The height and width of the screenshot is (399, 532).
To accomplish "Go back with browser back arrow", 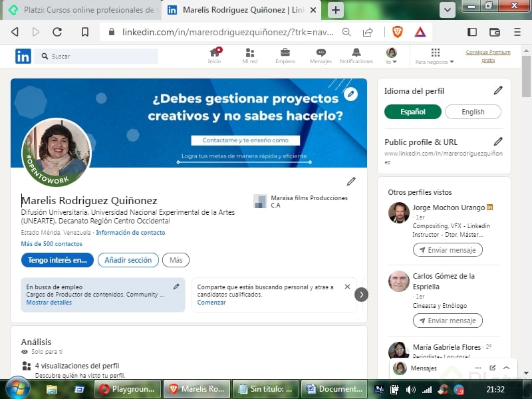I will tap(15, 32).
